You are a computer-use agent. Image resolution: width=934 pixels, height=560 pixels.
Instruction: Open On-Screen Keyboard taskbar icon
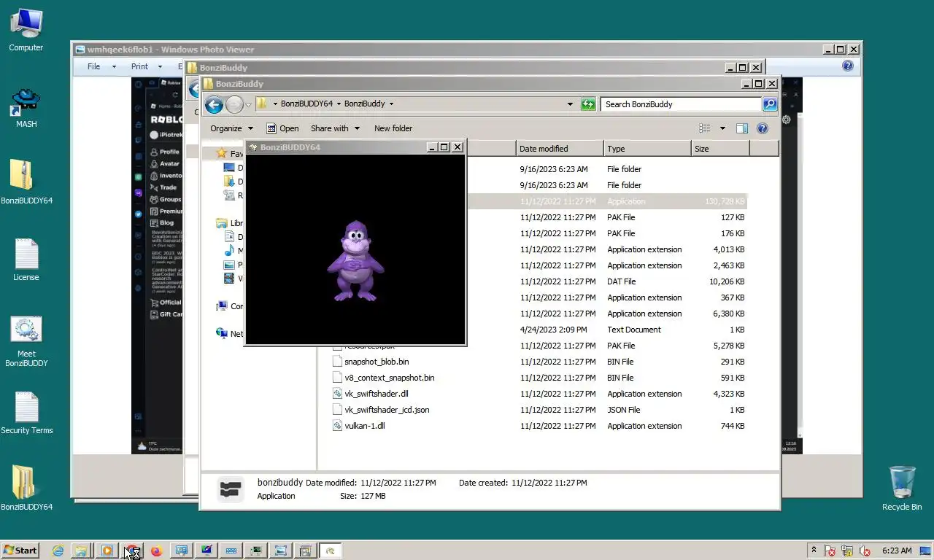[x=231, y=551]
